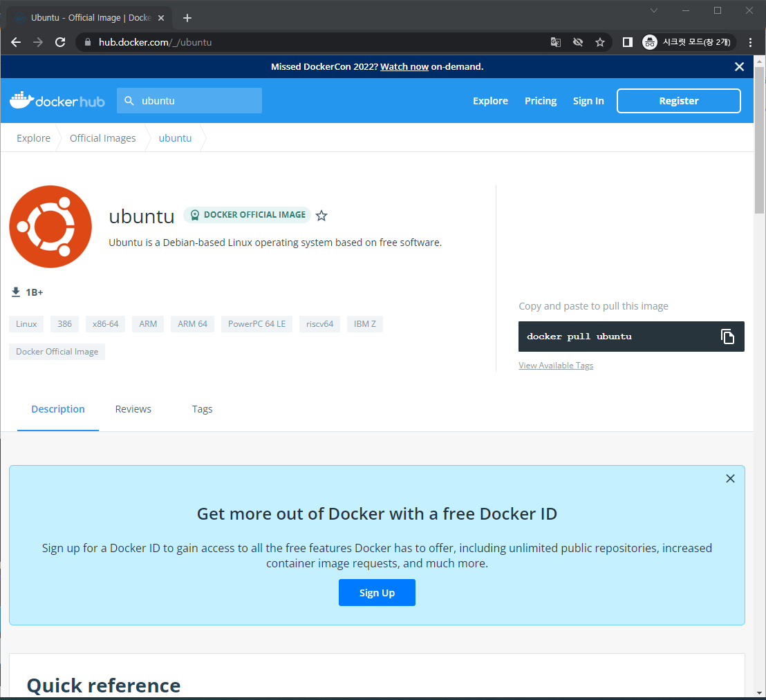Click the search magnifier icon
766x700 pixels.
click(x=129, y=101)
